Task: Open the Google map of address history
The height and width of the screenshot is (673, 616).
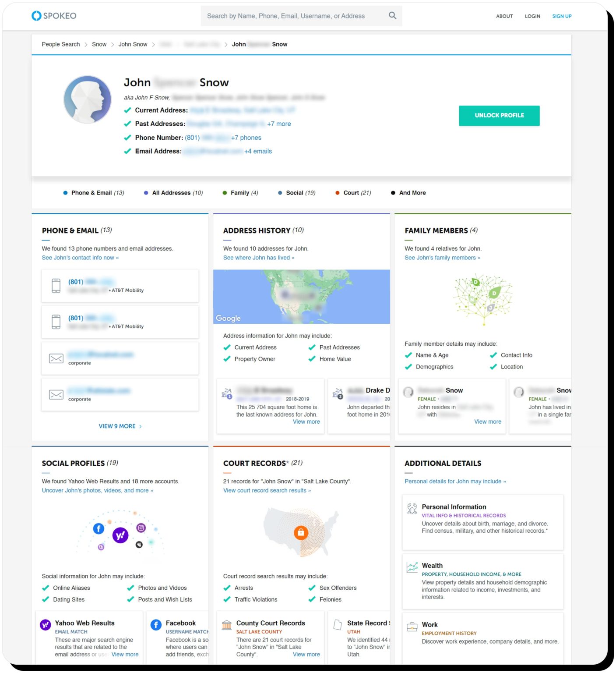Action: [302, 297]
